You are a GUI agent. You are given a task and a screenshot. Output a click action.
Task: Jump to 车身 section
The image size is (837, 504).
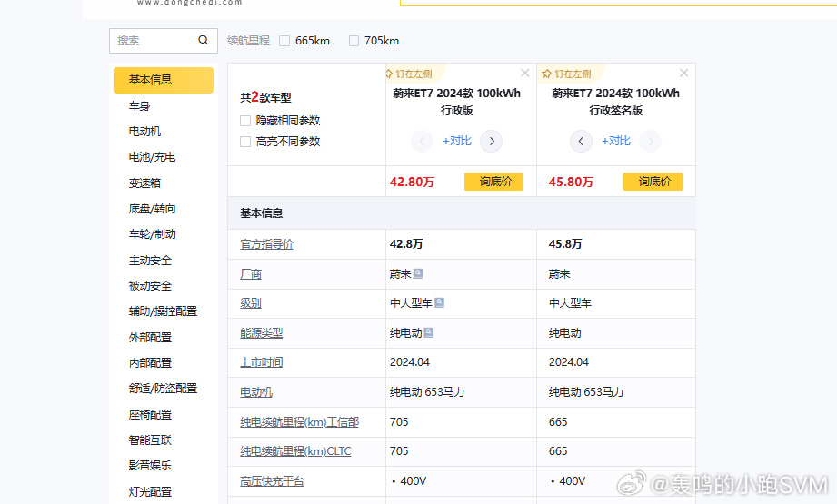coord(139,106)
